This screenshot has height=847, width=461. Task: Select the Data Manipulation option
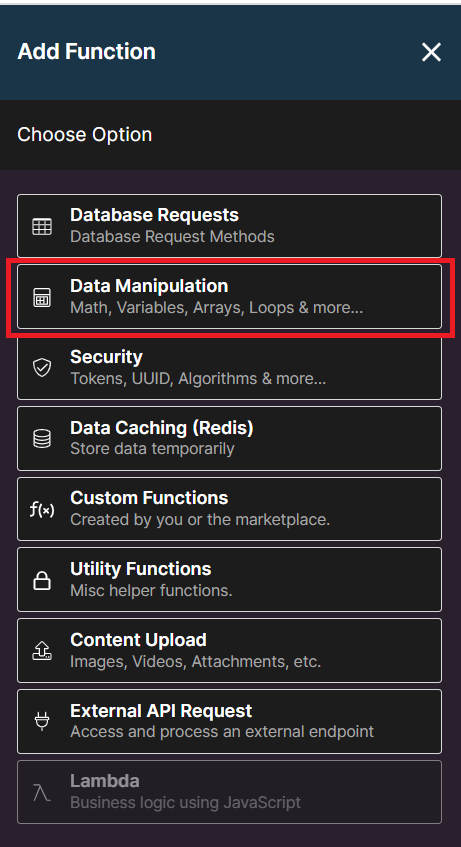pyautogui.click(x=230, y=297)
